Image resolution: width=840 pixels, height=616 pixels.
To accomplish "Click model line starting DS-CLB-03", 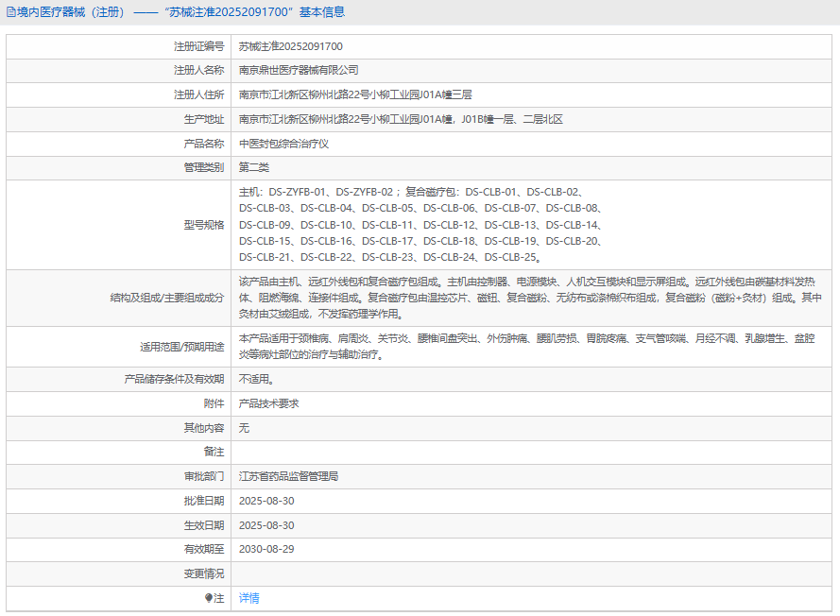I will point(421,209).
